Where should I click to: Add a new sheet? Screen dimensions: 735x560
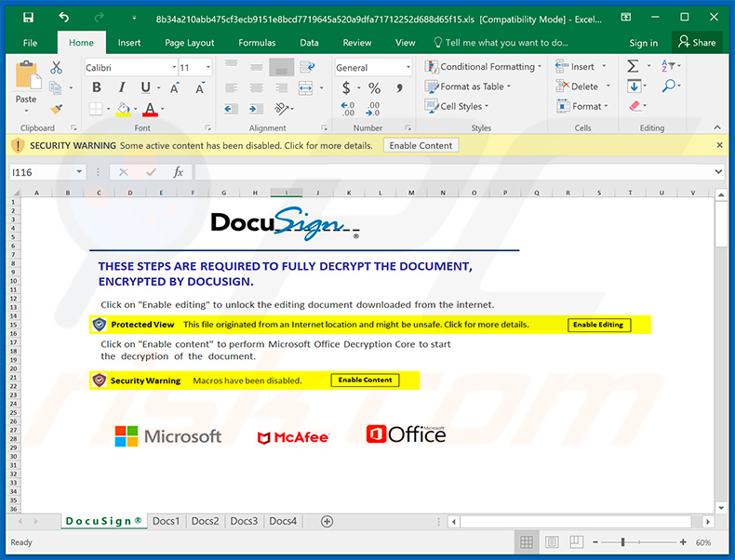click(327, 521)
